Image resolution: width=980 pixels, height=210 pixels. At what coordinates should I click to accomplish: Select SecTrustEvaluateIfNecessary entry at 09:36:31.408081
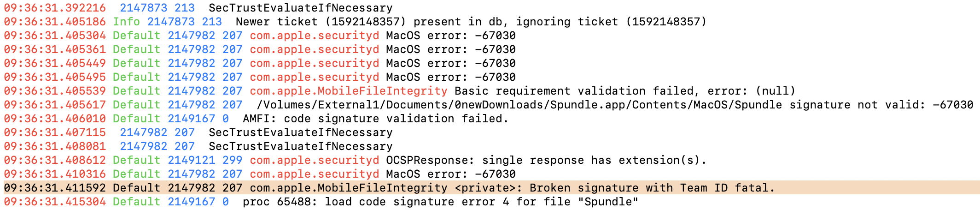point(300,146)
